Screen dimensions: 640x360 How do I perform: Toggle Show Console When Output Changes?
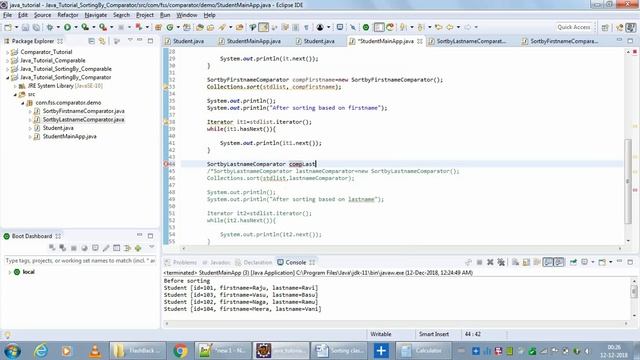click(548, 262)
